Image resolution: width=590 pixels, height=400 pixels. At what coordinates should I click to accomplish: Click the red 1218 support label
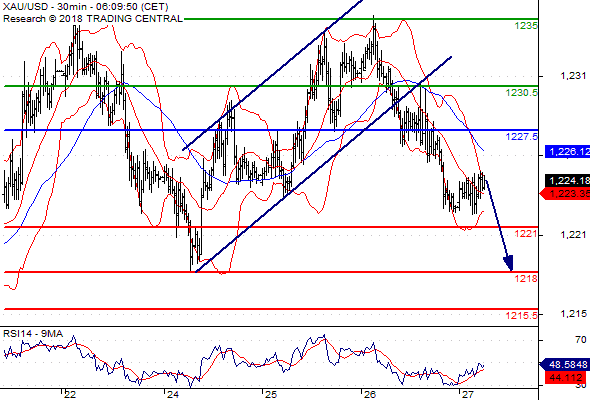click(x=526, y=278)
